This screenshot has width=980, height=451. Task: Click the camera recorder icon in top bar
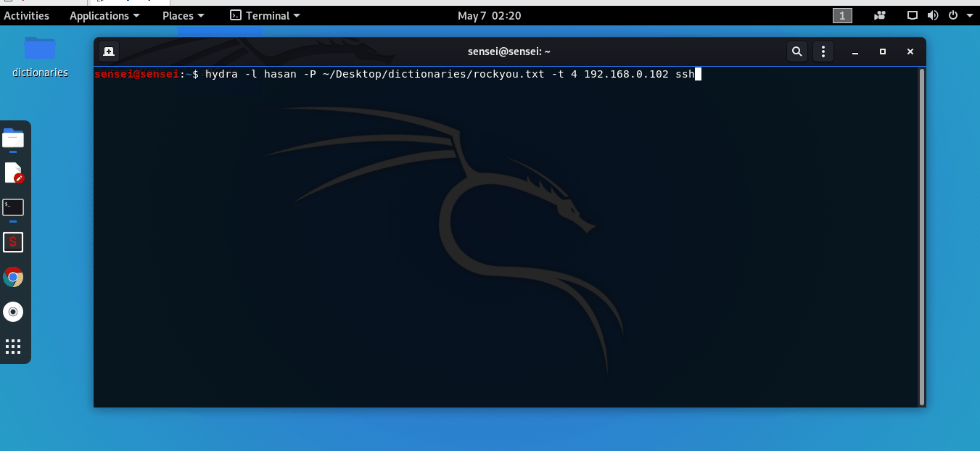click(x=881, y=15)
